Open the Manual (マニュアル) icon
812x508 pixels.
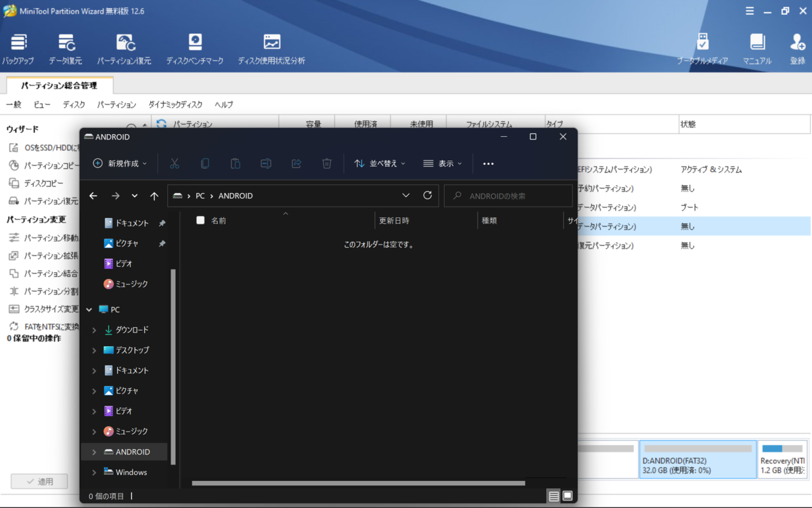pyautogui.click(x=757, y=49)
